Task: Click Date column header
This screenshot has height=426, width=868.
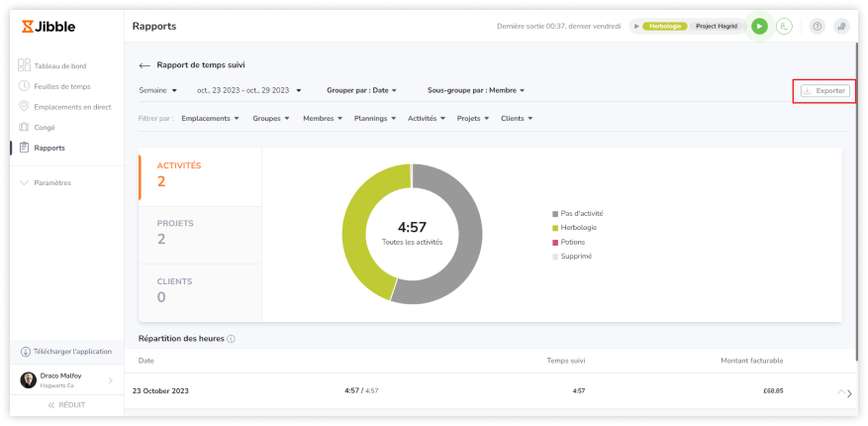Action: pyautogui.click(x=146, y=361)
